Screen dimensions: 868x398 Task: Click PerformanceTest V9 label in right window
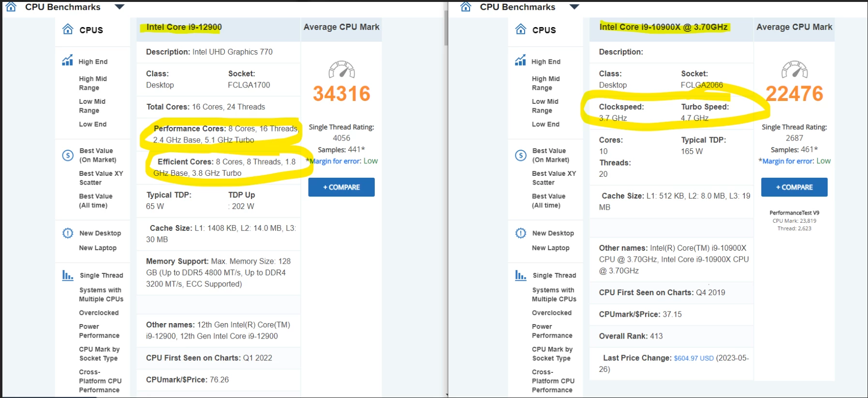(794, 213)
